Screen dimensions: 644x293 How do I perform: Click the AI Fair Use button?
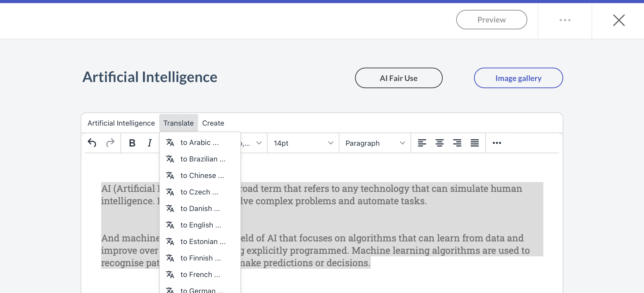click(398, 78)
